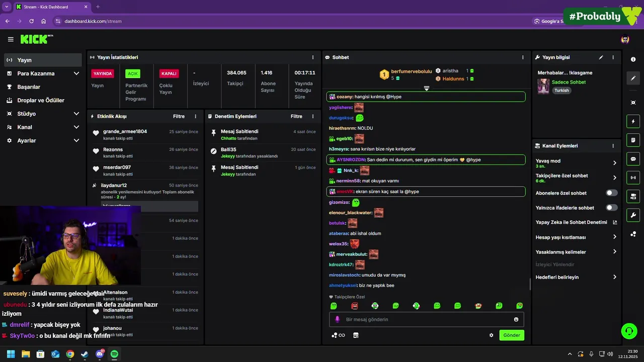
Task: Open the three-dot menu of the Sohbet panel
Action: (x=523, y=57)
